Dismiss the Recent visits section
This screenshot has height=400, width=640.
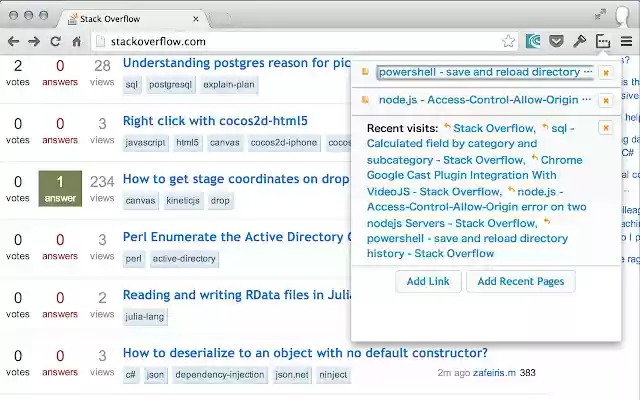click(x=606, y=128)
